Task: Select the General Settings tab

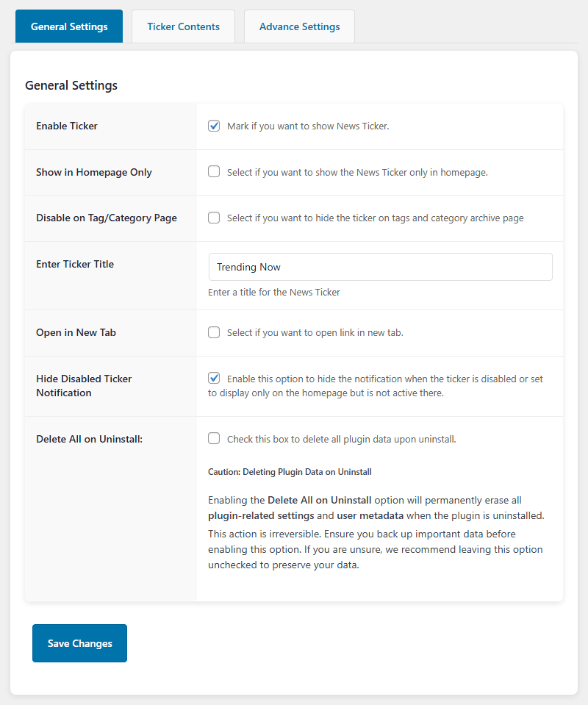Action: [x=68, y=26]
